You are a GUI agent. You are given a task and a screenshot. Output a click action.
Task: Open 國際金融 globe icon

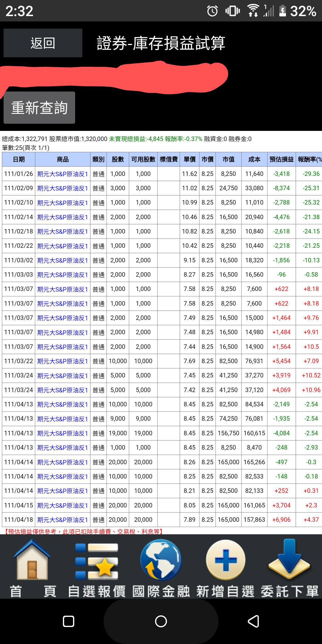(161, 561)
